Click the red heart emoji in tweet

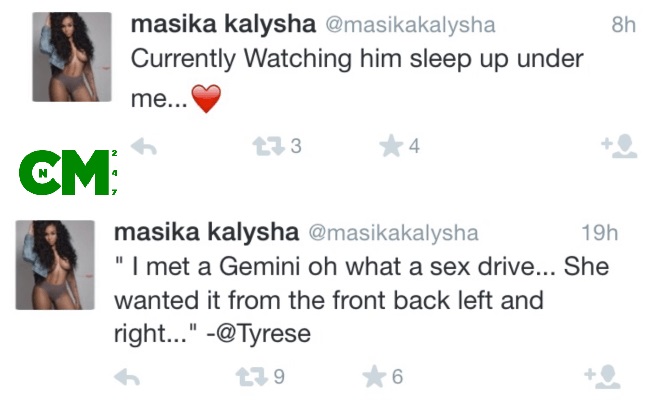[x=204, y=100]
